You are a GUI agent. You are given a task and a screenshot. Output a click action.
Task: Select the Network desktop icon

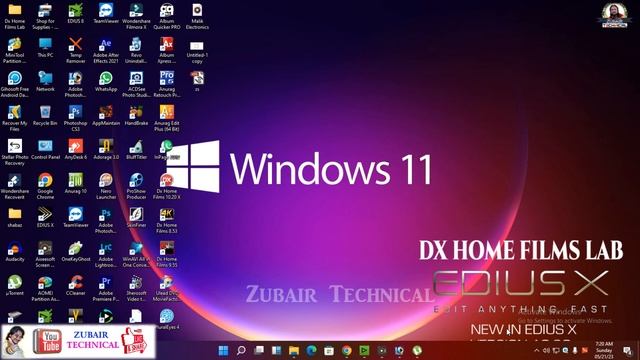pos(45,82)
